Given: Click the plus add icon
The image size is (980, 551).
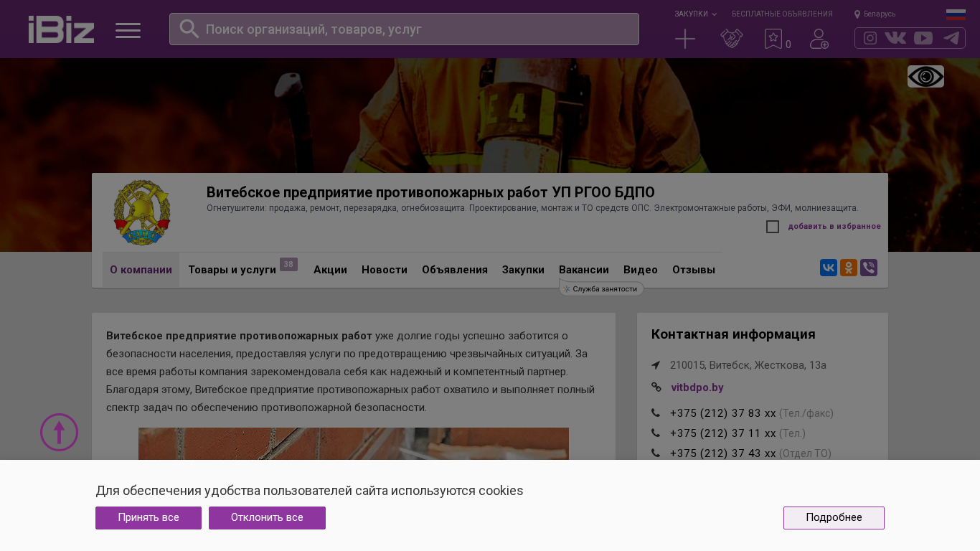Looking at the screenshot, I should point(685,39).
